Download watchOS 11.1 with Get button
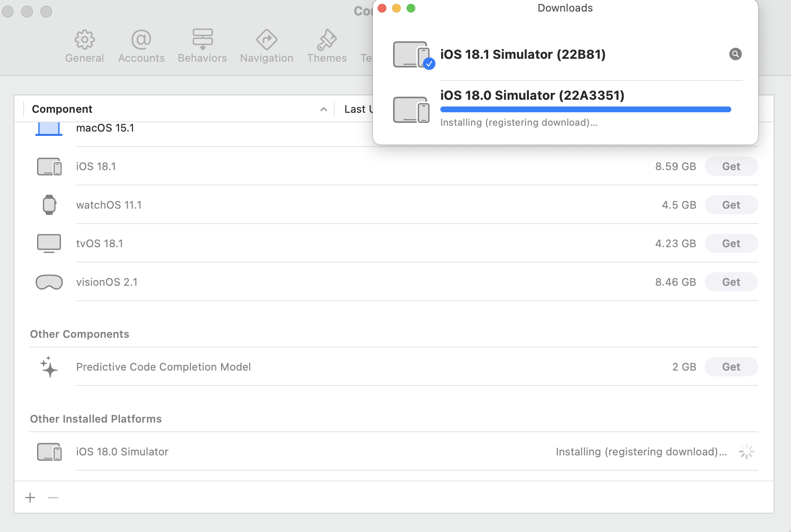Viewport: 791px width, 532px height. 731,205
